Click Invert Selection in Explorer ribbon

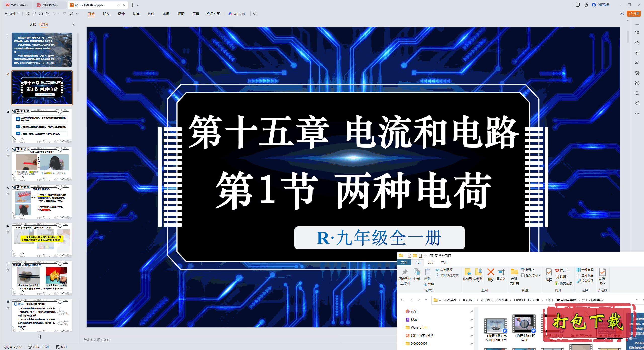pyautogui.click(x=585, y=281)
